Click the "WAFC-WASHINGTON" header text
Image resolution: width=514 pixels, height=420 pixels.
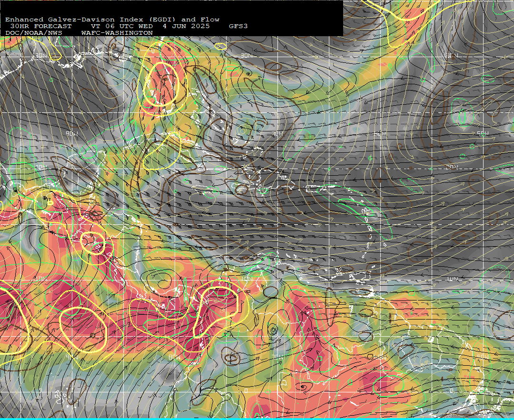coord(117,33)
